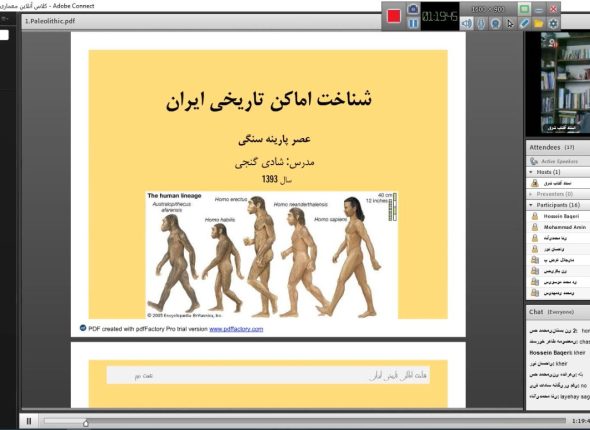Click the user icon of the seventh participant
590x430 pixels.
[x=535, y=282]
